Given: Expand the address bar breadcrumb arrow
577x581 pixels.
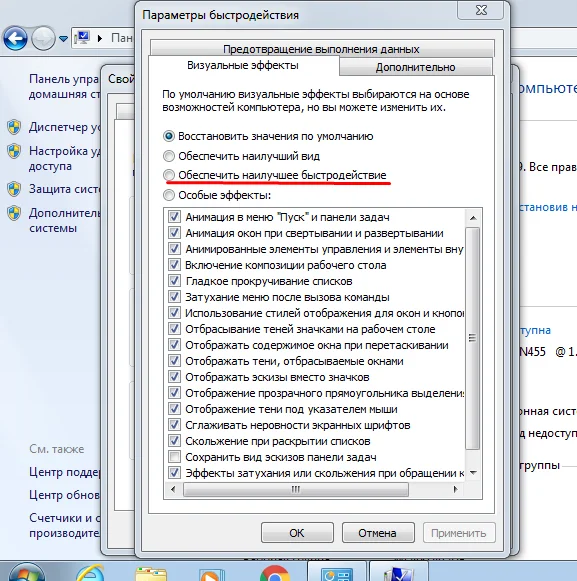Looking at the screenshot, I should point(100,38).
